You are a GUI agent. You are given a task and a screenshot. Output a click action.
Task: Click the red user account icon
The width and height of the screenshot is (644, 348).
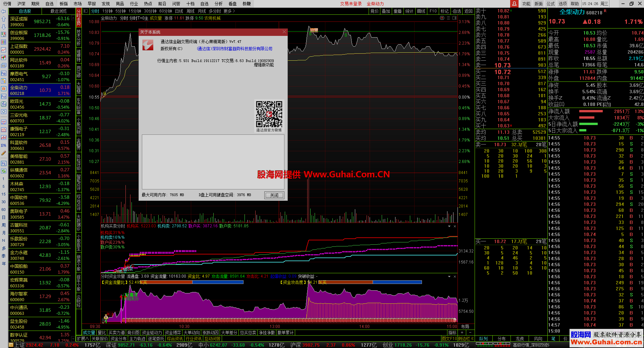pos(514,4)
